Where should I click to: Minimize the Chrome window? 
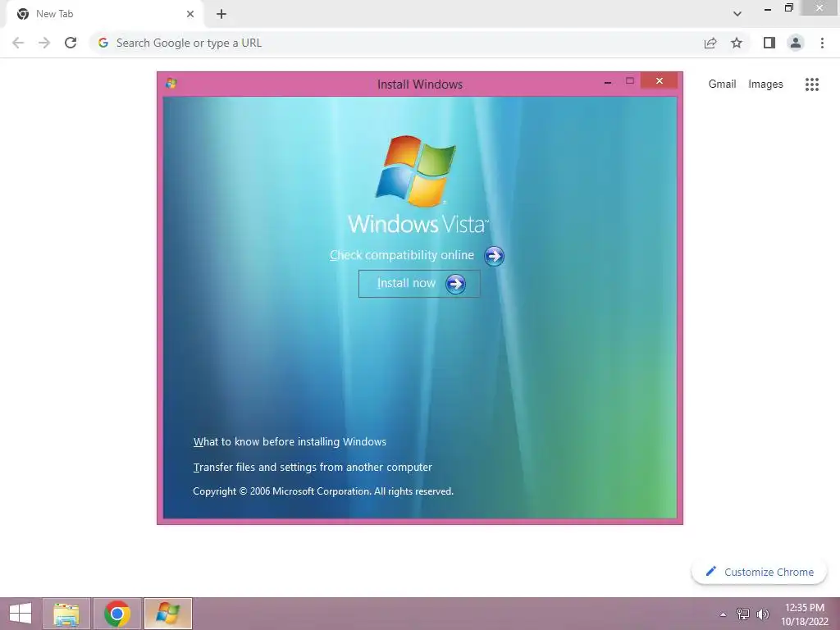pos(768,9)
